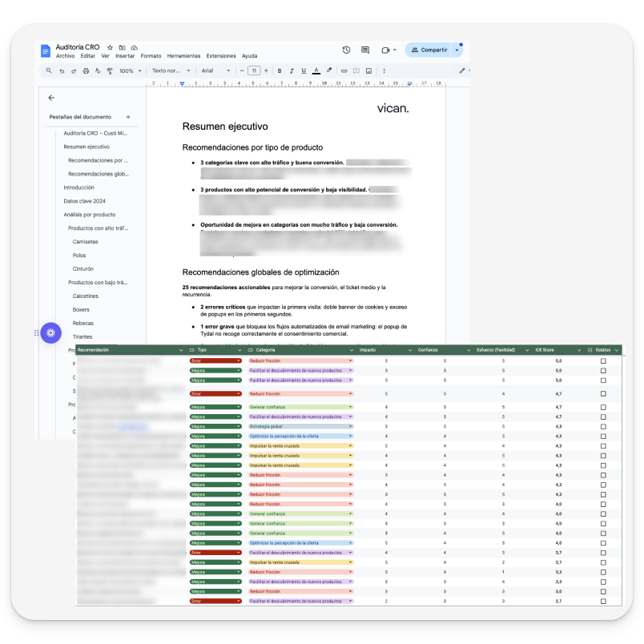
Task: Open the comments panel icon
Action: click(x=365, y=50)
